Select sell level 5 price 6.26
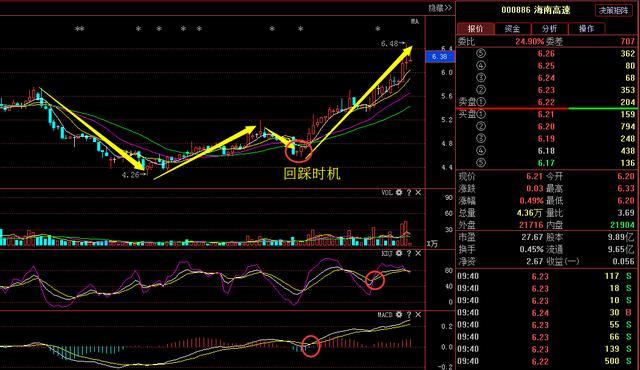Screen dimensions: 640x370 point(546,53)
